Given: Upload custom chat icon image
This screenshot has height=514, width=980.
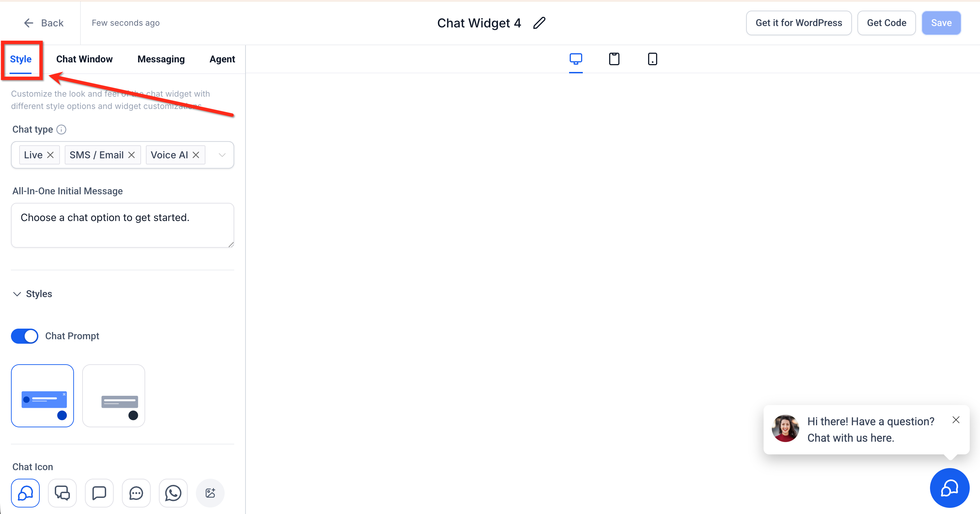Looking at the screenshot, I should [210, 493].
